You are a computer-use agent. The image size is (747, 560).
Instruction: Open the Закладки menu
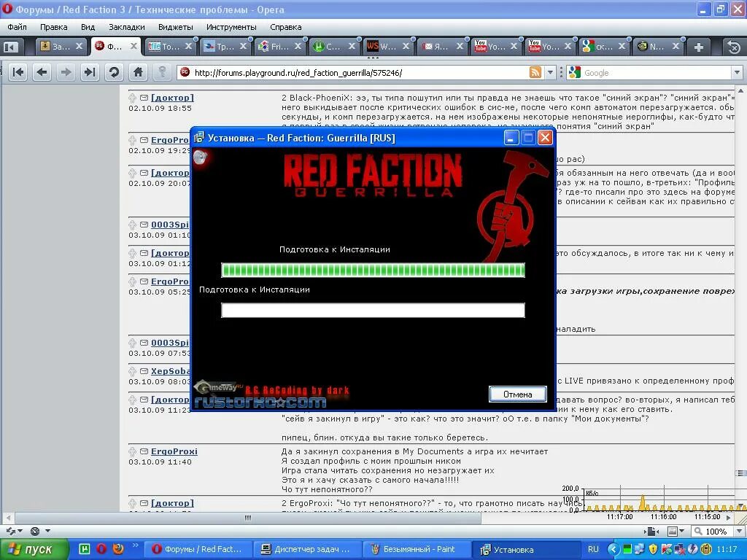127,27
